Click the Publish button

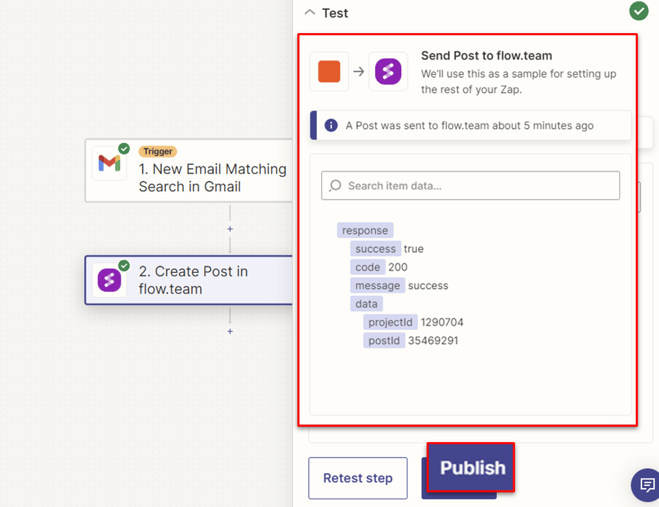tap(472, 468)
